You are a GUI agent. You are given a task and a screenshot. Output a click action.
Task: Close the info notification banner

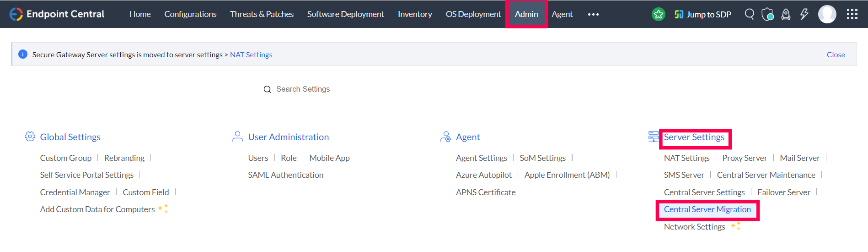click(x=836, y=55)
